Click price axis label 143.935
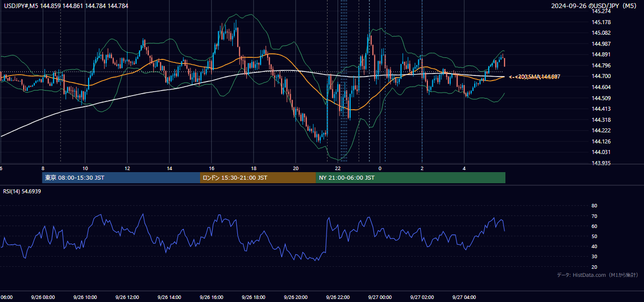This screenshot has width=644, height=302. point(601,163)
